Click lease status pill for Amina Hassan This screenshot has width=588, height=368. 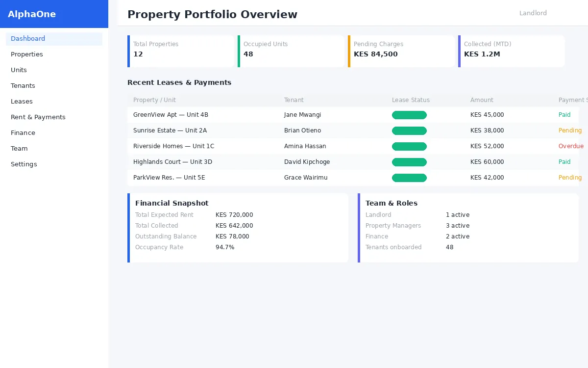[x=409, y=146]
